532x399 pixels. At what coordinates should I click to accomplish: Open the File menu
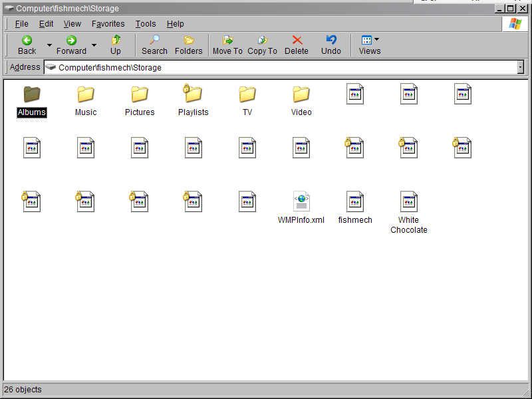pyautogui.click(x=21, y=24)
